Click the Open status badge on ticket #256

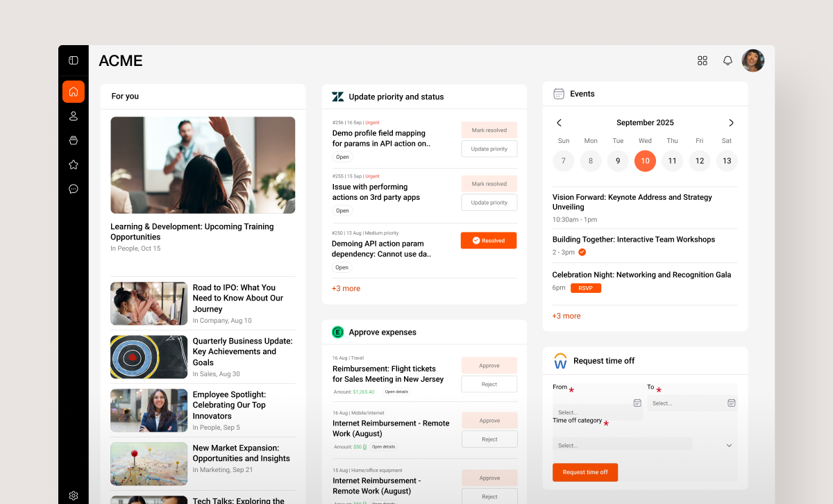[342, 157]
